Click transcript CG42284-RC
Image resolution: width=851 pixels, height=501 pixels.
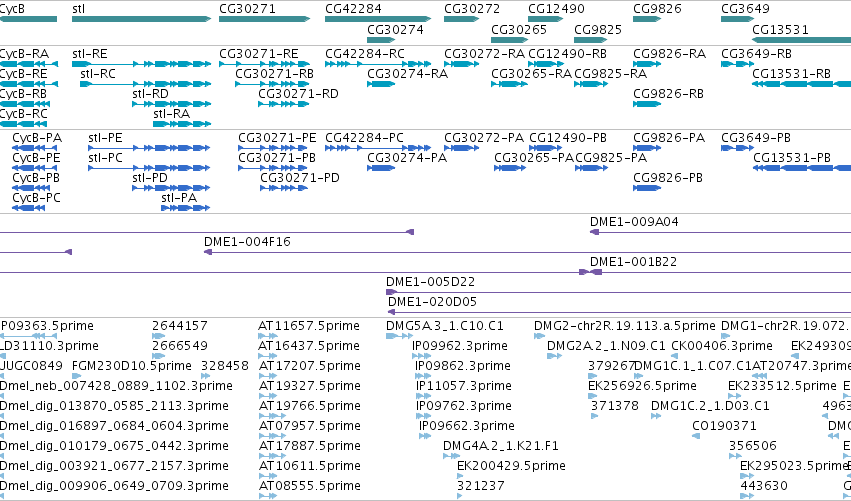378,64
